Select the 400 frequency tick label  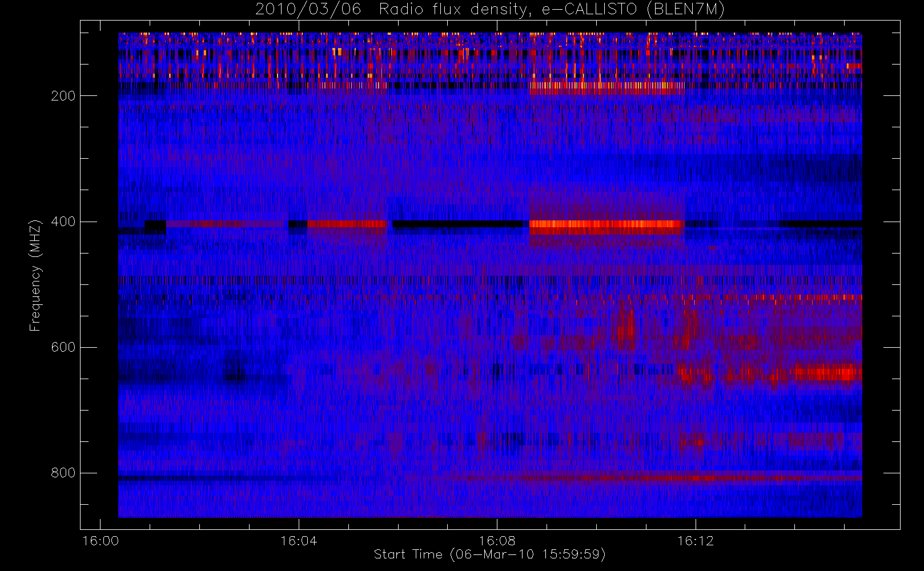[63, 222]
